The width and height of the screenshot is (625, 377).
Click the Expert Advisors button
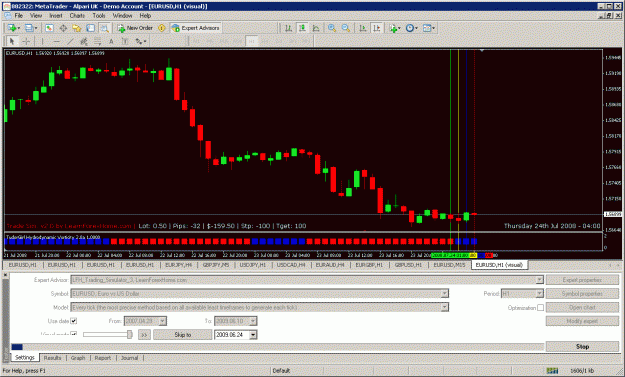click(195, 28)
